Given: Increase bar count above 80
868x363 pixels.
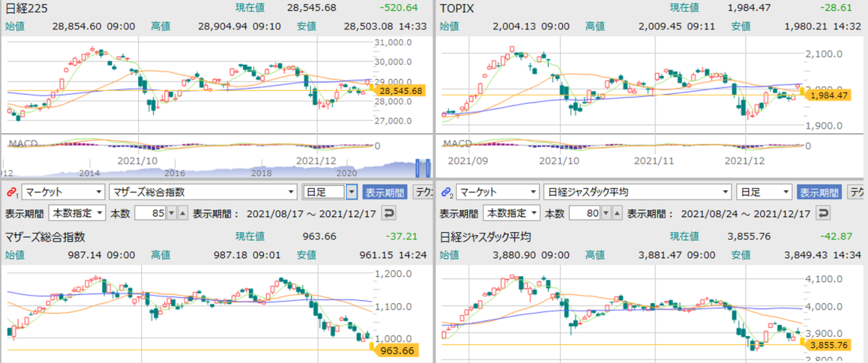Looking at the screenshot, I should (616, 214).
